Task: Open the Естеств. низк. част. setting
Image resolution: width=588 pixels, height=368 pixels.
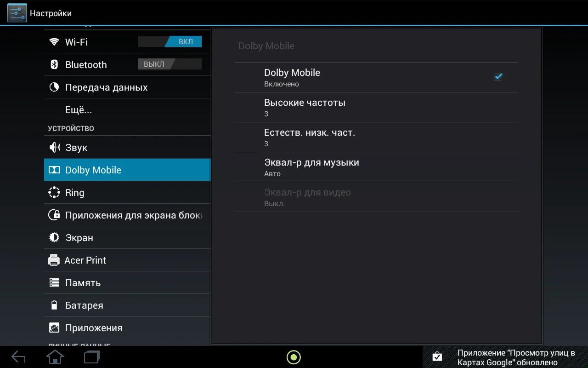Action: [376, 137]
